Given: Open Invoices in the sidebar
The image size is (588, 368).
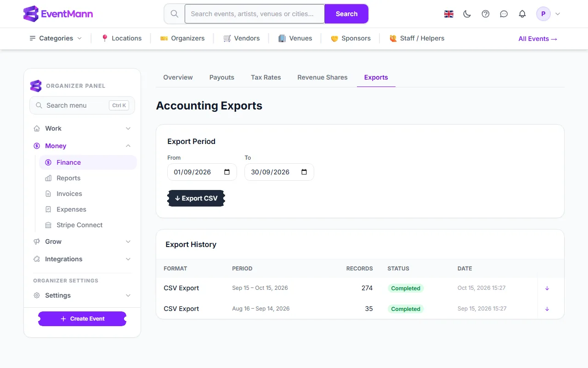Looking at the screenshot, I should click(88, 194).
